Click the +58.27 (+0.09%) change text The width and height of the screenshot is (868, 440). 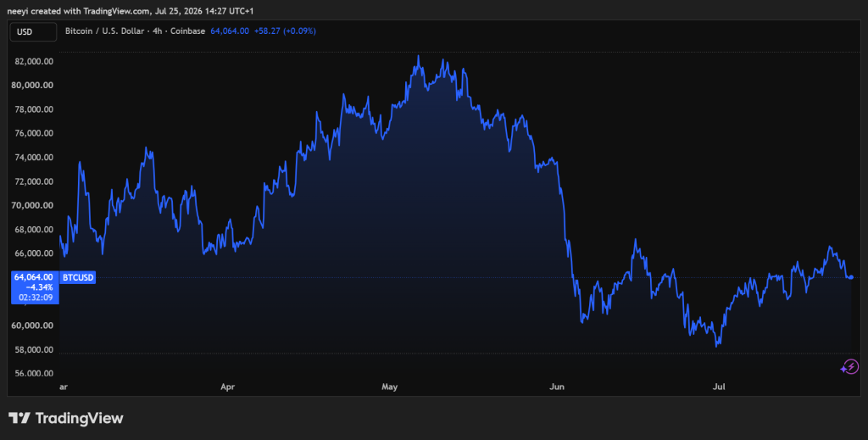click(x=285, y=31)
